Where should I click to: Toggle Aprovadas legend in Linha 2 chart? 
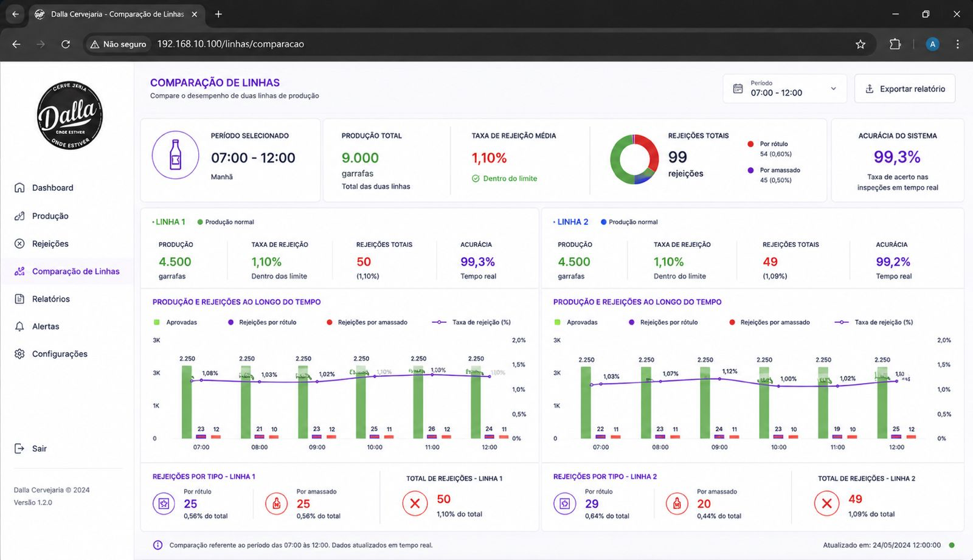coord(577,322)
